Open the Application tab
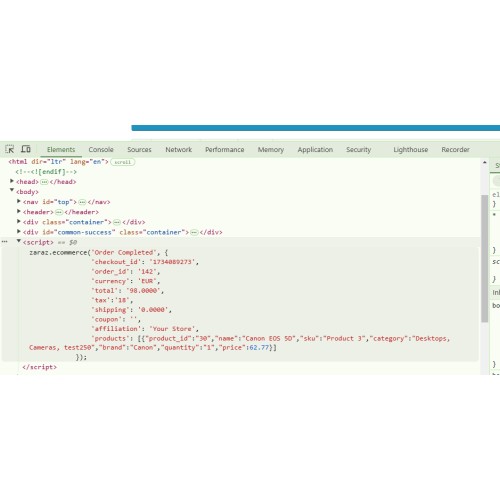 [x=315, y=150]
